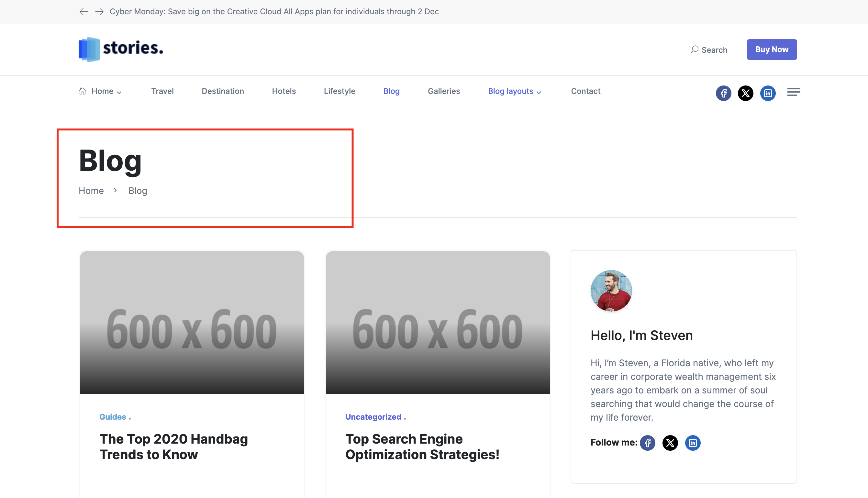Click the Blog breadcrumb text
Image resolution: width=868 pixels, height=498 pixels.
138,191
